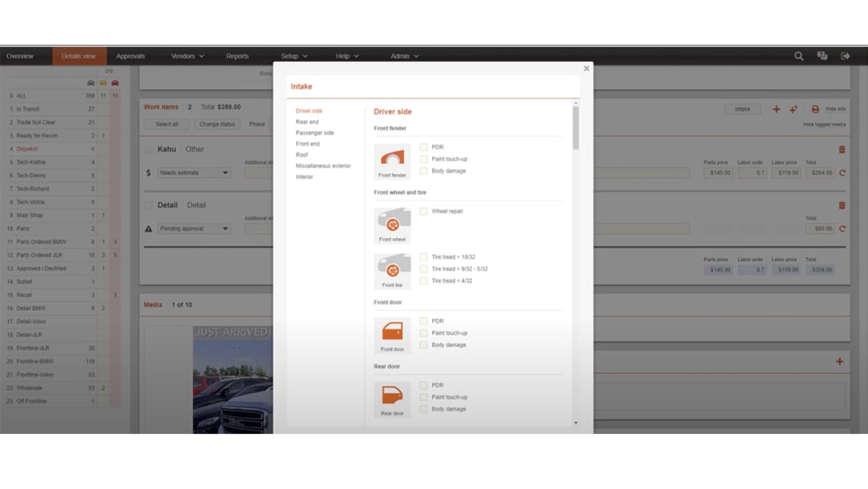Expand the Setup menu

click(x=294, y=56)
